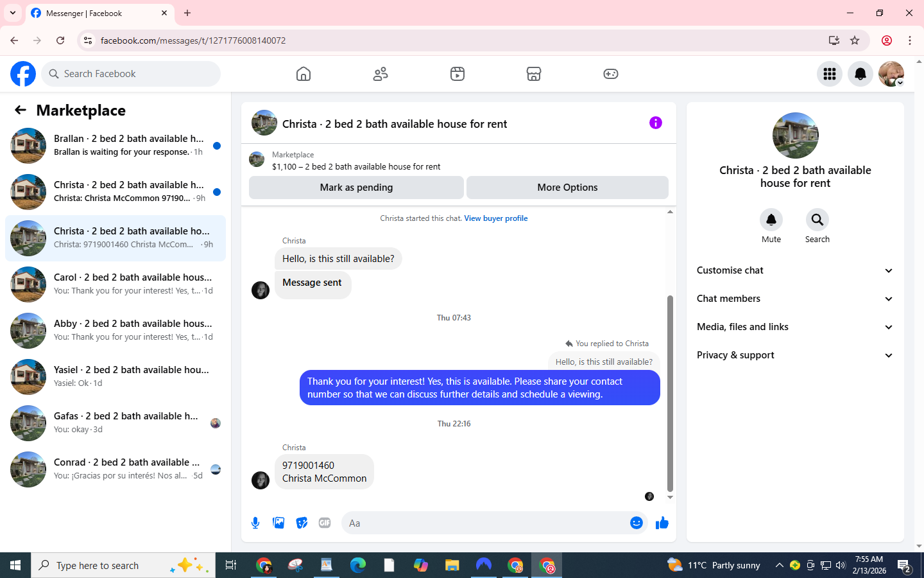Click the address bar URL
This screenshot has height=578, width=924.
coord(193,40)
